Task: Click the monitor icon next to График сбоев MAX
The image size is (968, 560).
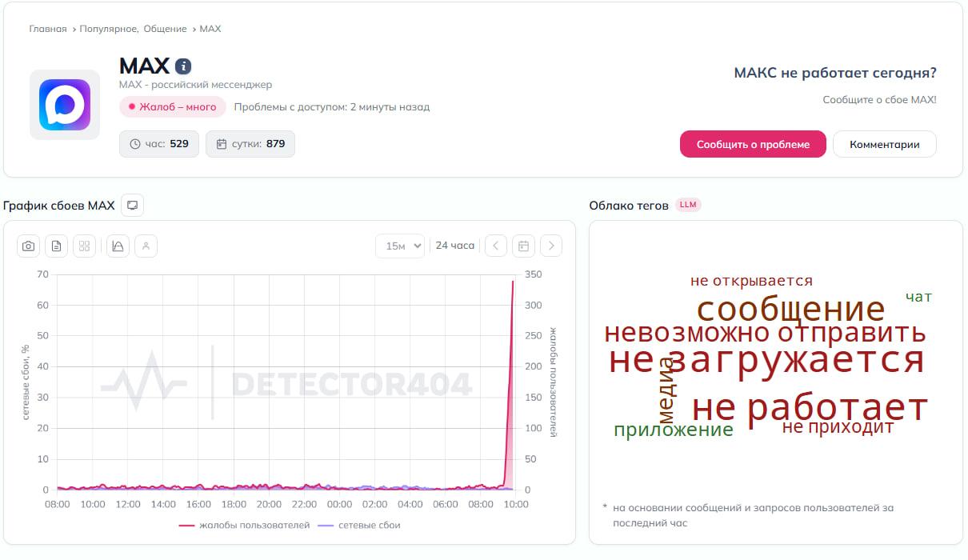Action: 133,206
